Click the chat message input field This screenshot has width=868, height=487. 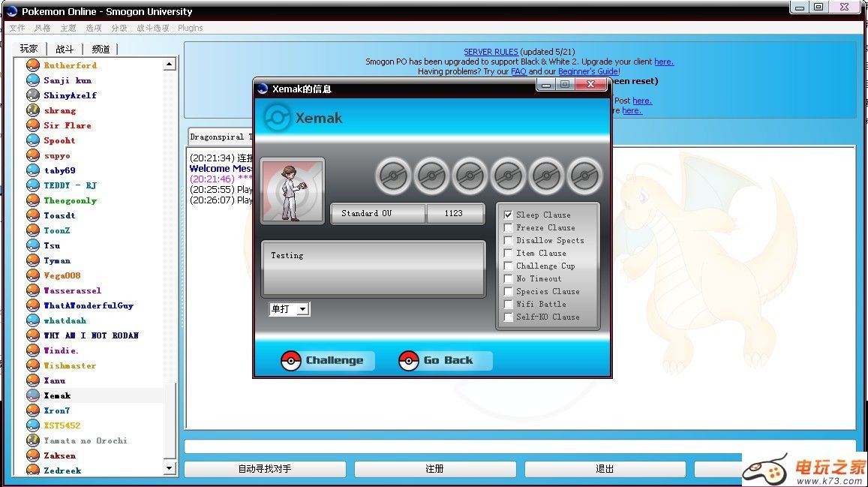pyautogui.click(x=519, y=446)
